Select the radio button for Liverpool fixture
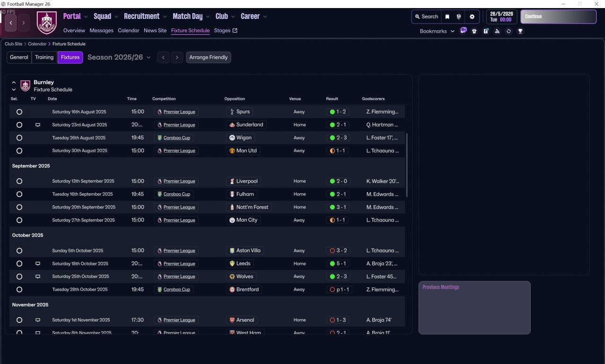605x364 pixels. (19, 181)
